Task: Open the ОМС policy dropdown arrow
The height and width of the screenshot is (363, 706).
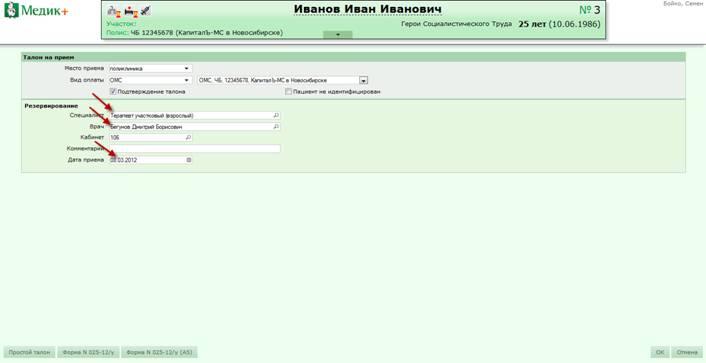Action: tap(363, 80)
